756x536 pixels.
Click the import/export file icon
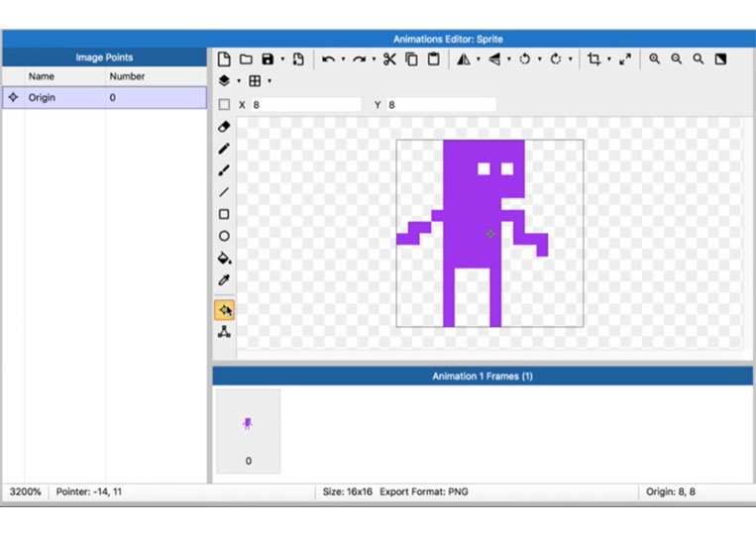pyautogui.click(x=298, y=59)
